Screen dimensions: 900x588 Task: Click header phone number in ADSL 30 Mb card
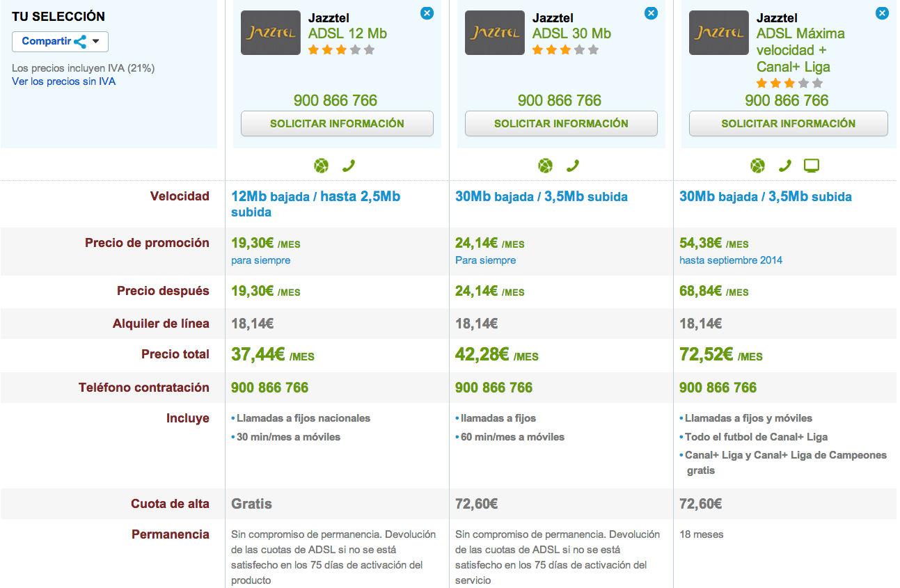[560, 100]
